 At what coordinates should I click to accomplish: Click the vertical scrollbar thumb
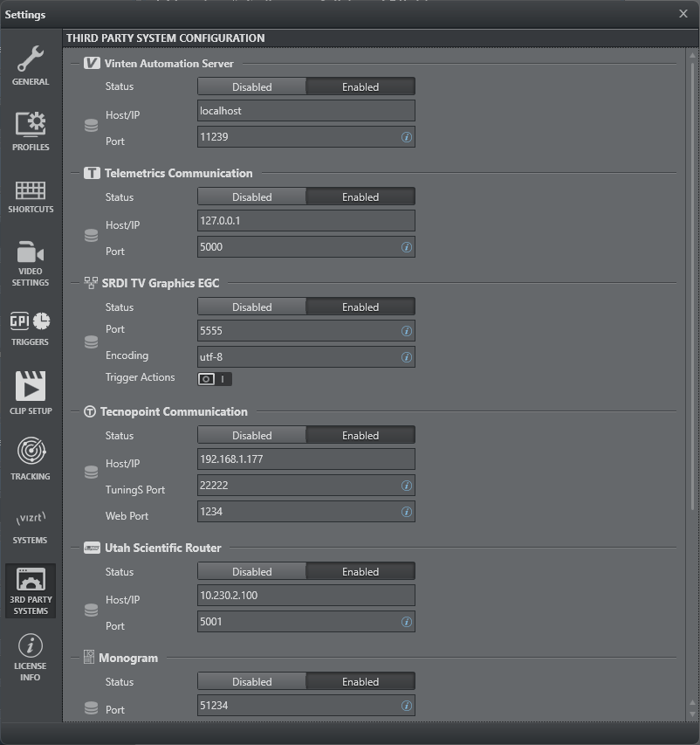tap(692, 285)
